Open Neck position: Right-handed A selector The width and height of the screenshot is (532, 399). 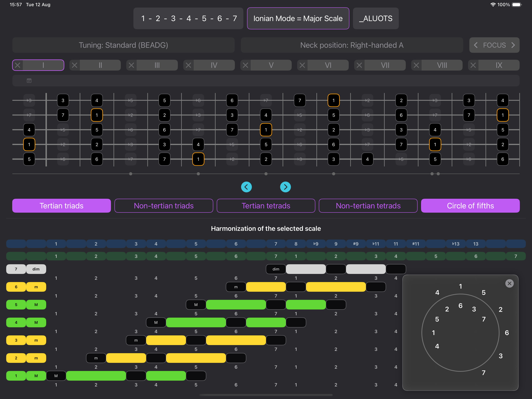pyautogui.click(x=352, y=45)
